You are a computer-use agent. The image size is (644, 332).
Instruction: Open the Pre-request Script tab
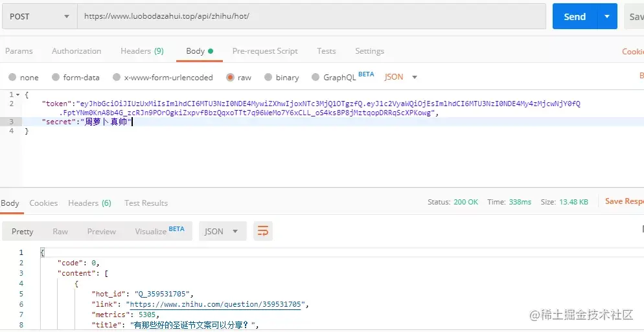265,51
